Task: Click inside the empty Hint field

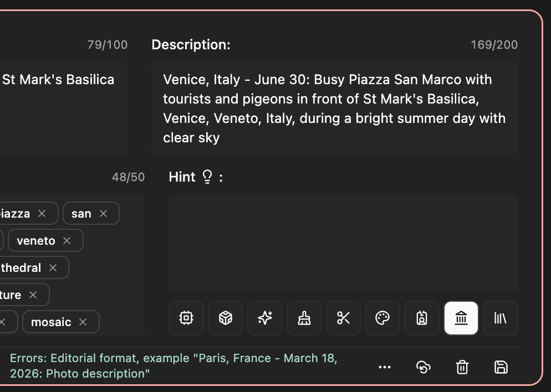Action: tap(343, 241)
